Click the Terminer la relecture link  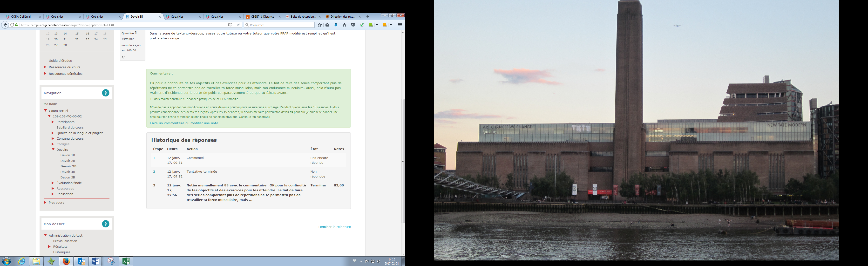[x=334, y=227]
